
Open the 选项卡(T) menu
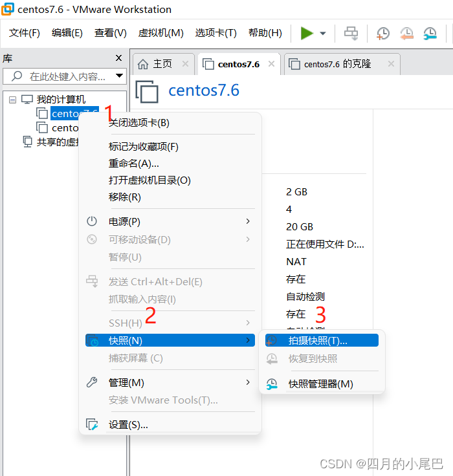215,32
